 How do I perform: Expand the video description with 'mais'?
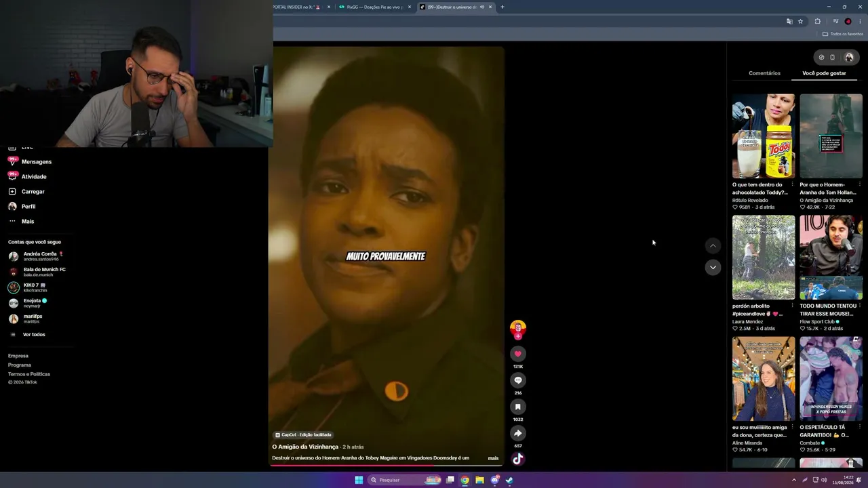click(493, 458)
